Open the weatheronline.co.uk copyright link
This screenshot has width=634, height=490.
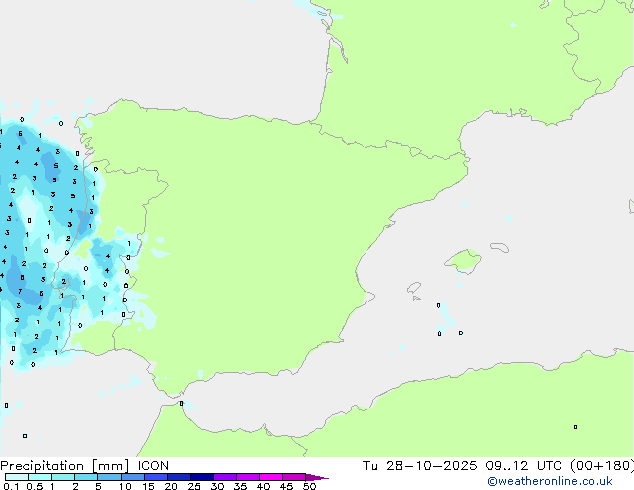point(549,481)
